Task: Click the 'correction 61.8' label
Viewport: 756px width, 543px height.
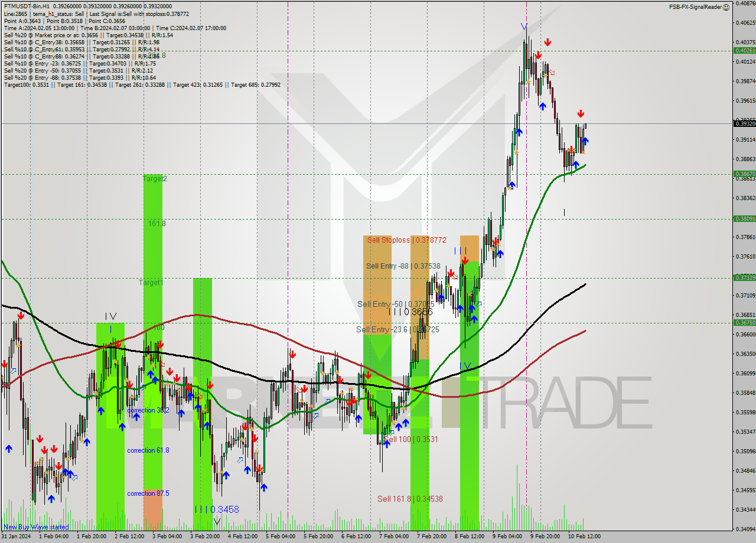Action: [148, 450]
